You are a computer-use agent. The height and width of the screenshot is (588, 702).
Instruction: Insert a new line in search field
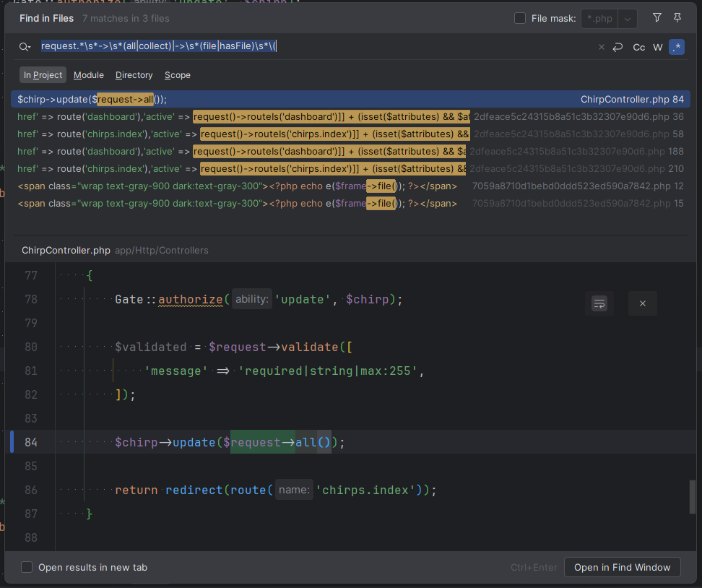click(618, 47)
